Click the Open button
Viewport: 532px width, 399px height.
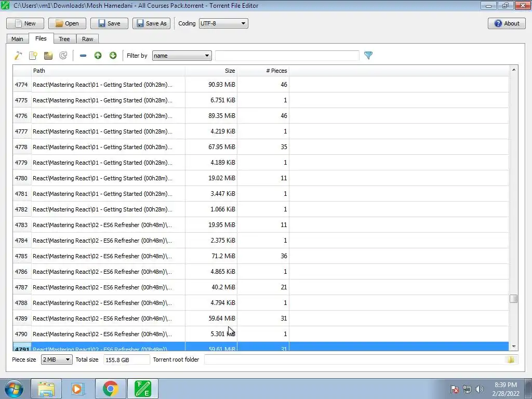tap(67, 23)
